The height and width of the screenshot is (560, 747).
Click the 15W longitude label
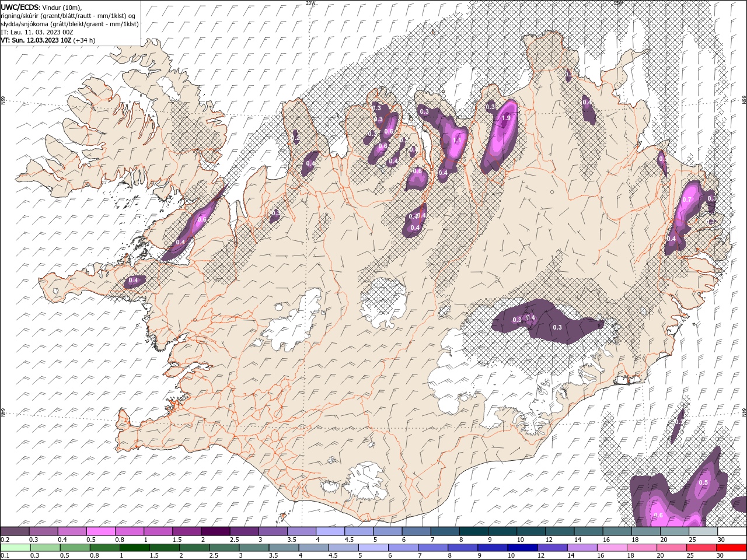(618, 3)
